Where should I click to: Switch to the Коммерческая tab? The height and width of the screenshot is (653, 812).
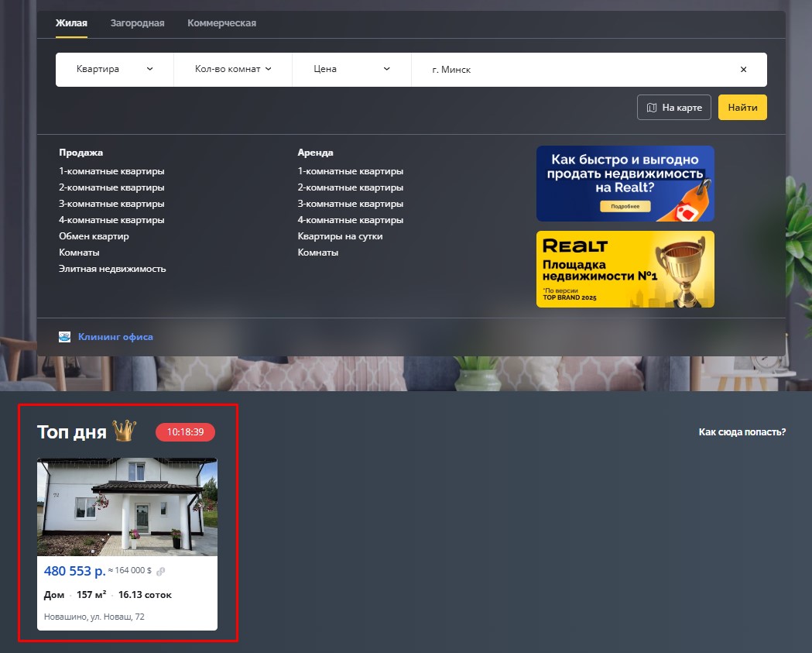pos(221,23)
